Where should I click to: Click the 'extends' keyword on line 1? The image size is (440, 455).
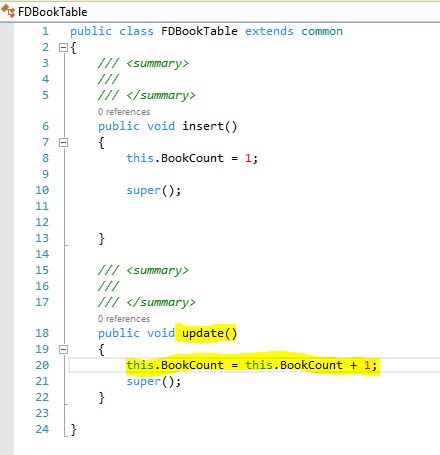point(269,31)
